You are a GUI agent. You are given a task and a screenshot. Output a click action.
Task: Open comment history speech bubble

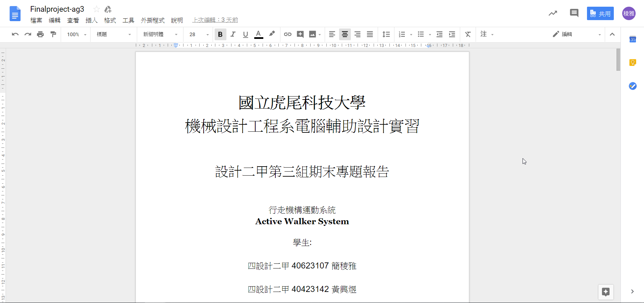pyautogui.click(x=574, y=13)
